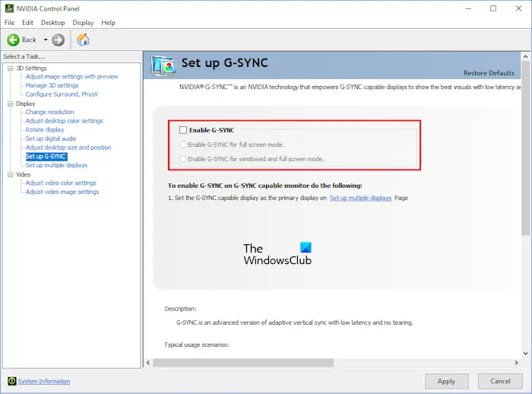Viewport: 532px width, 394px height.
Task: Collapse the Display tree node
Action: (10, 103)
